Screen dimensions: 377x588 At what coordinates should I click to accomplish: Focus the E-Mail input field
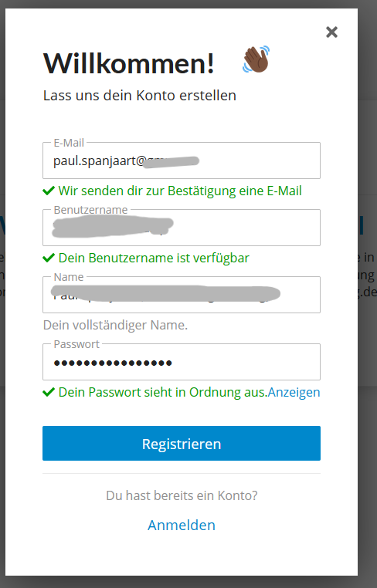click(x=182, y=161)
